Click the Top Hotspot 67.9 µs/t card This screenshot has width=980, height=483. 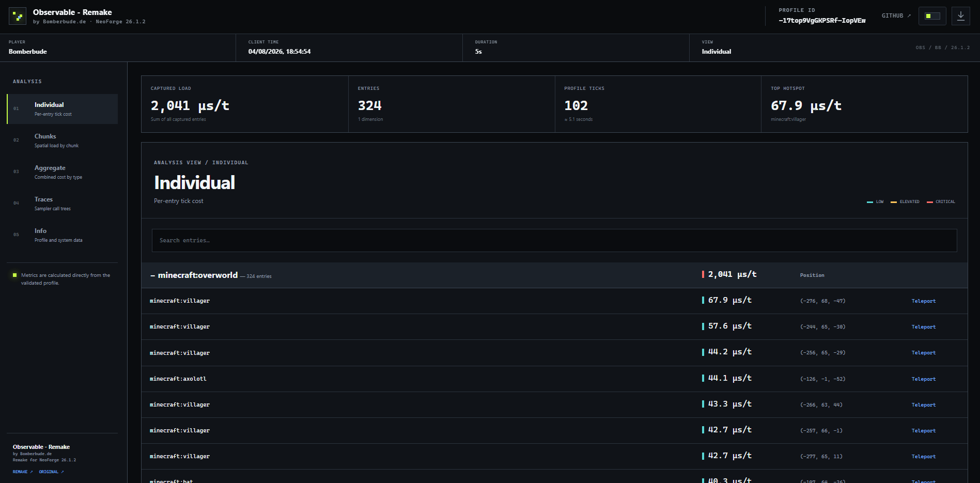[x=864, y=104]
